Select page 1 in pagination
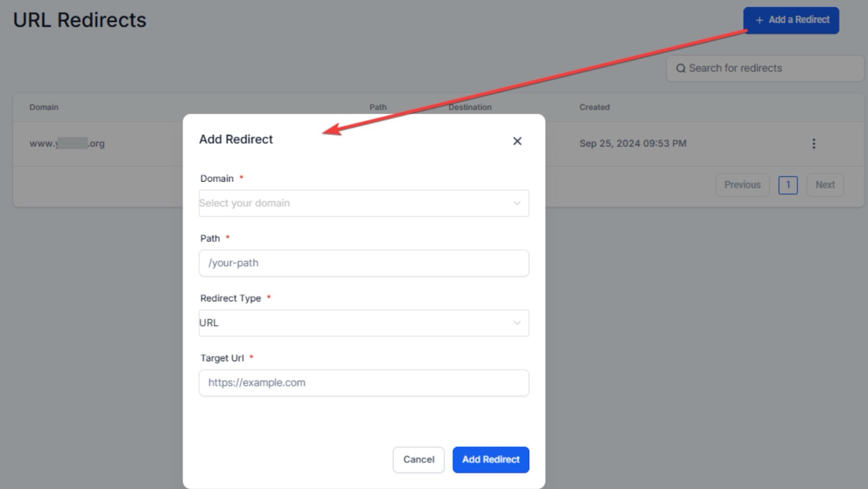Viewport: 868px width, 489px height. click(x=787, y=185)
